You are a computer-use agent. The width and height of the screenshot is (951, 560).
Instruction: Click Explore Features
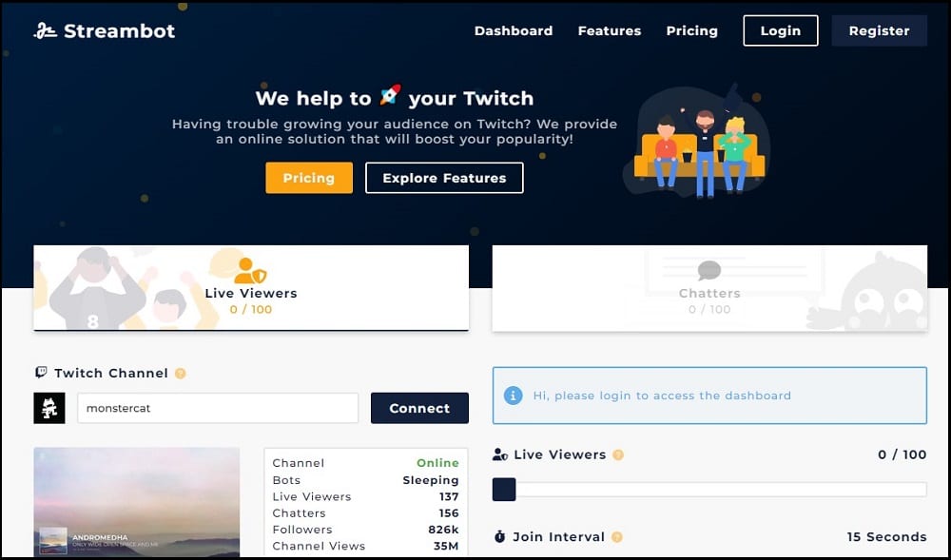pos(444,178)
